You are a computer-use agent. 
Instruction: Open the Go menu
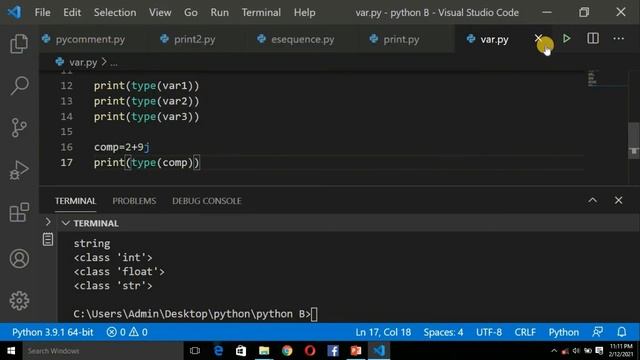[x=191, y=13]
